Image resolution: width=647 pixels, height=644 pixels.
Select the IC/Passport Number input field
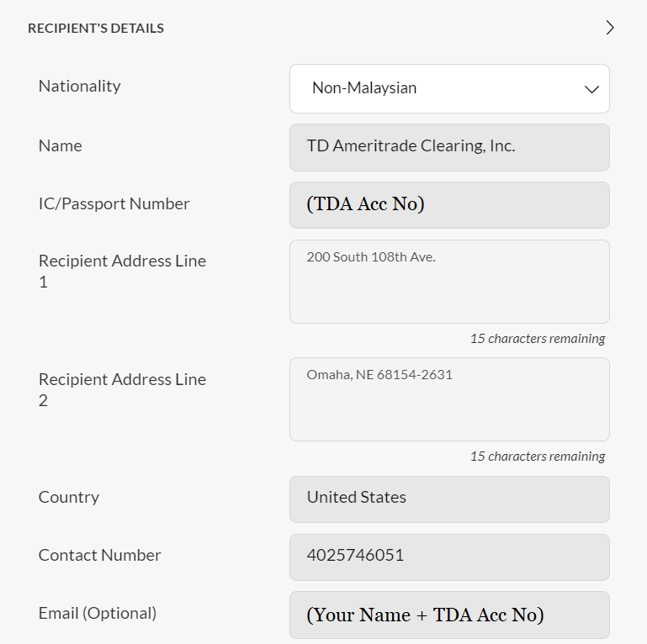click(x=449, y=204)
